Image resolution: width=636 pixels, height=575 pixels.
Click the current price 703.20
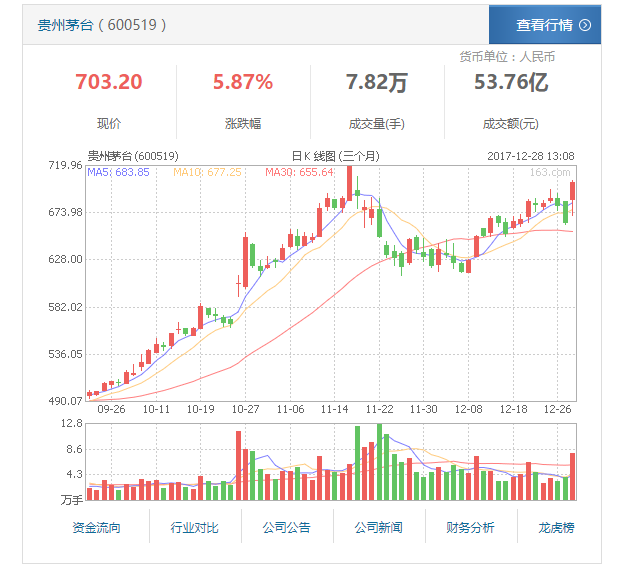(x=109, y=82)
